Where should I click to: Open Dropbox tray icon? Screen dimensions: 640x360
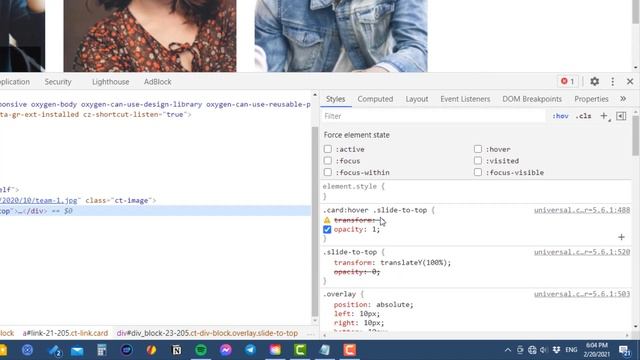tap(556, 350)
